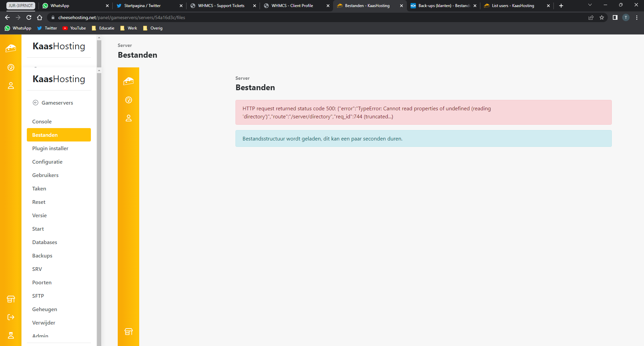Bookmark this page with the star icon
This screenshot has height=346, width=644.
(x=602, y=17)
